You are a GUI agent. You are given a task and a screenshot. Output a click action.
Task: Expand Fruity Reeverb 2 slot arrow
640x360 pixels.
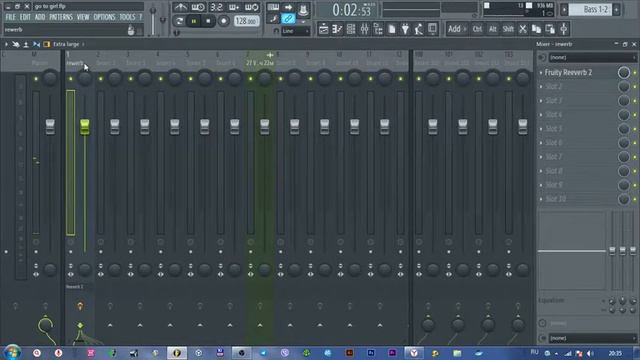click(541, 73)
